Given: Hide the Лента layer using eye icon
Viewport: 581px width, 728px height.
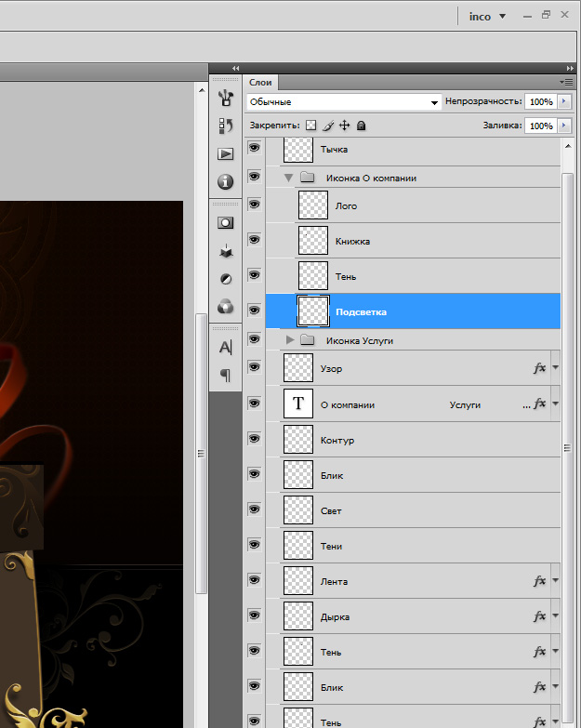Looking at the screenshot, I should (254, 580).
